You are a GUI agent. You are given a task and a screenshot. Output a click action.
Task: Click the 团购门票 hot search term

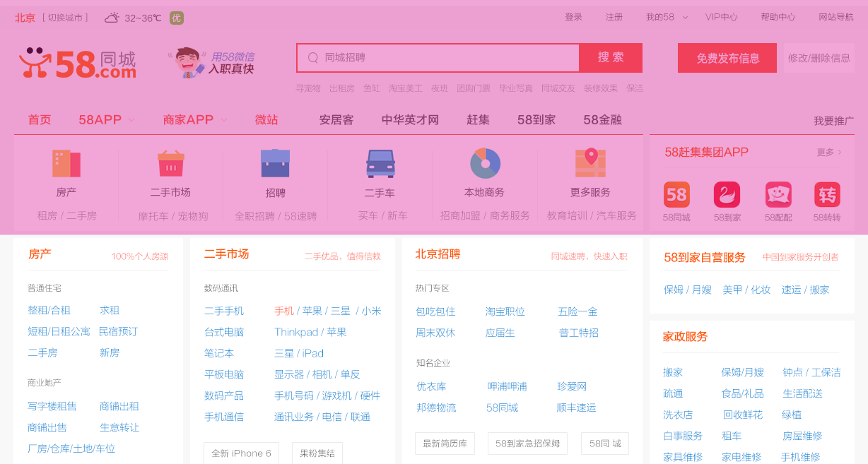[474, 88]
